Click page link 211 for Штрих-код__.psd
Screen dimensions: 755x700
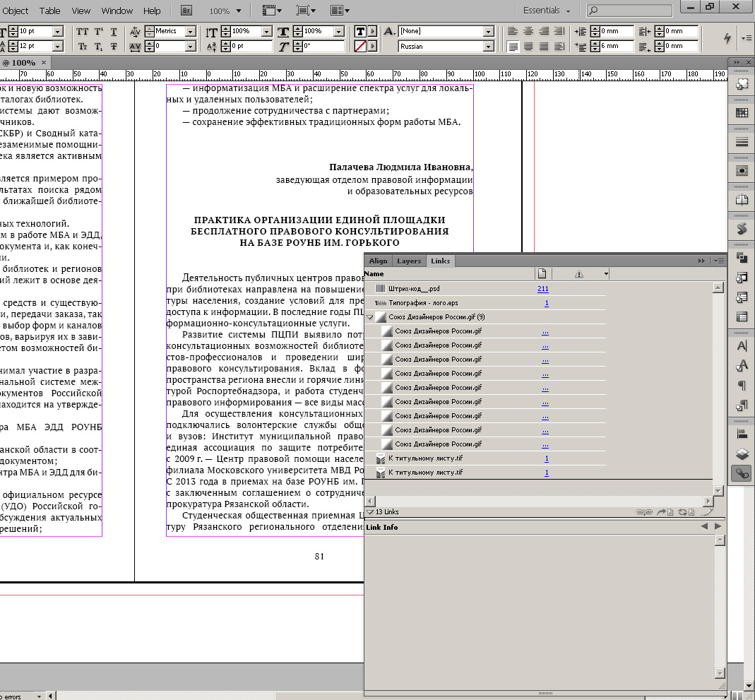pos(542,289)
